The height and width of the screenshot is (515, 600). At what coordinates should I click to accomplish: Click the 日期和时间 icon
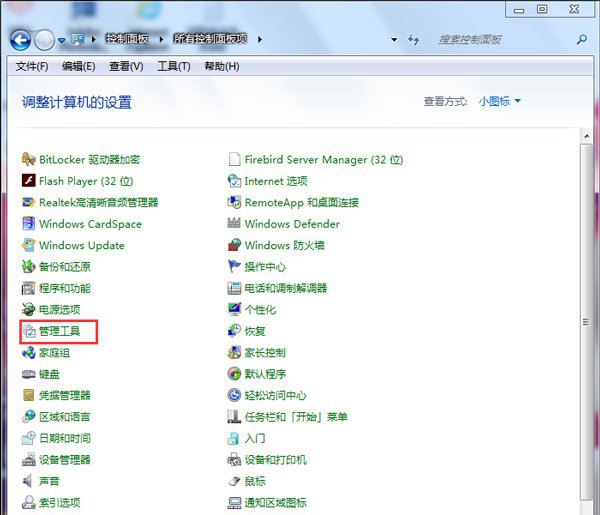point(29,438)
